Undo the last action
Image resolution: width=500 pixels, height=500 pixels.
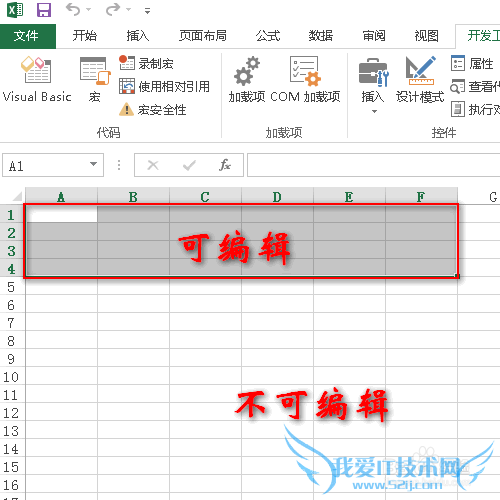73,9
